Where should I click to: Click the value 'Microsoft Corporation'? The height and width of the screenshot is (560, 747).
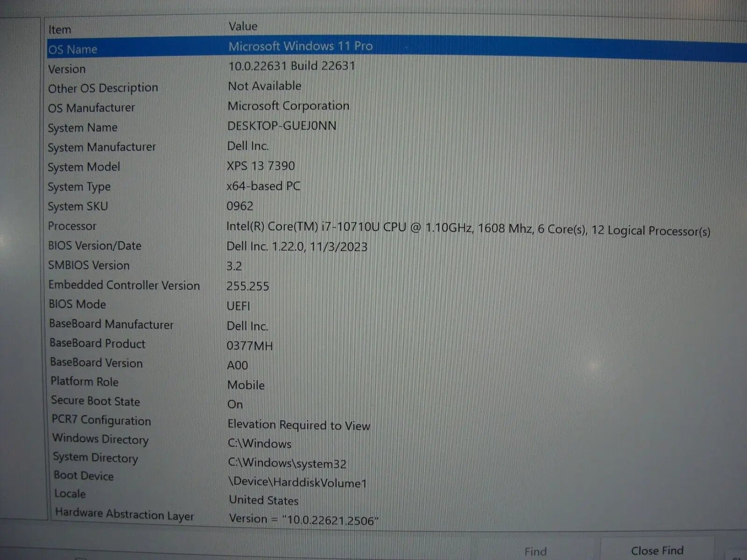tap(288, 106)
